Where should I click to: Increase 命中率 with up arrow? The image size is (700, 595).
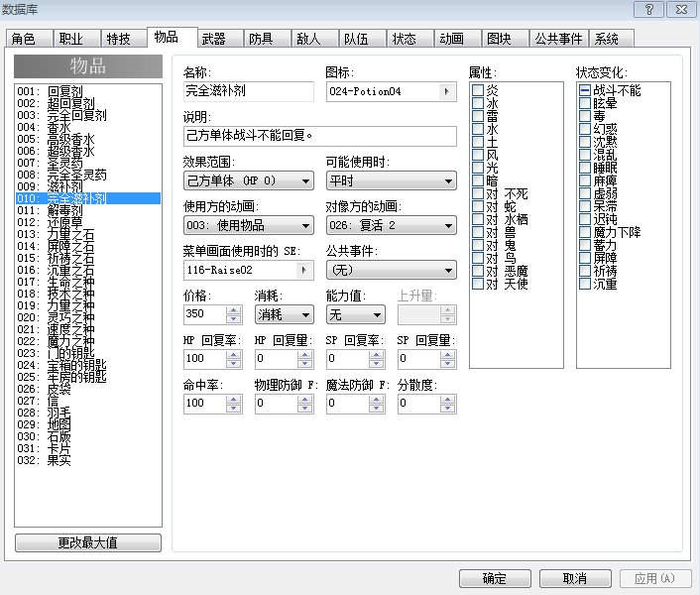(233, 399)
